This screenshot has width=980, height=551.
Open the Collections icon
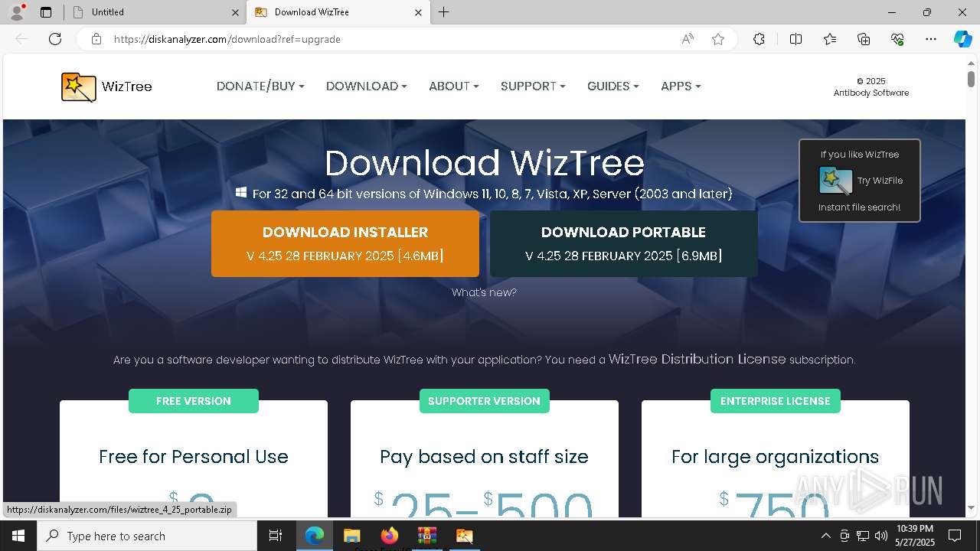pyautogui.click(x=864, y=39)
